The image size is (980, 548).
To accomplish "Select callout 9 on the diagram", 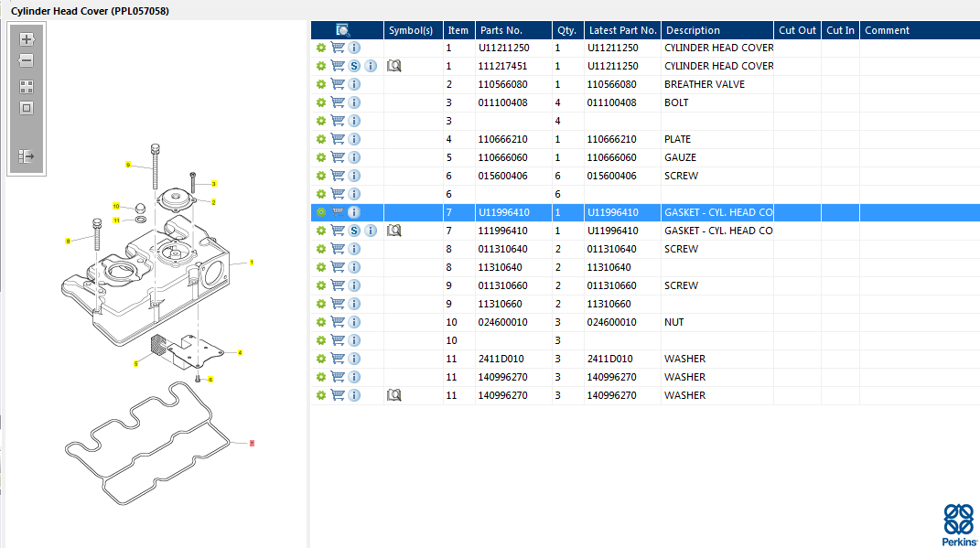I will point(128,165).
